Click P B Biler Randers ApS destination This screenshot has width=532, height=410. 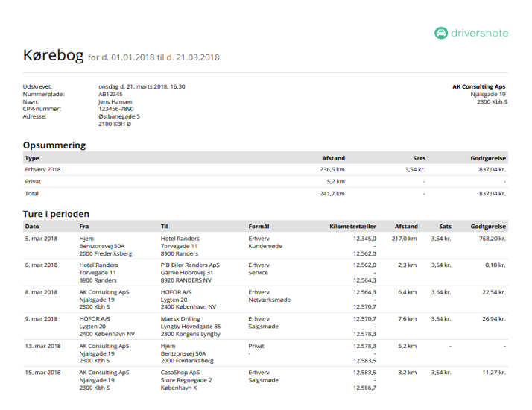[190, 265]
